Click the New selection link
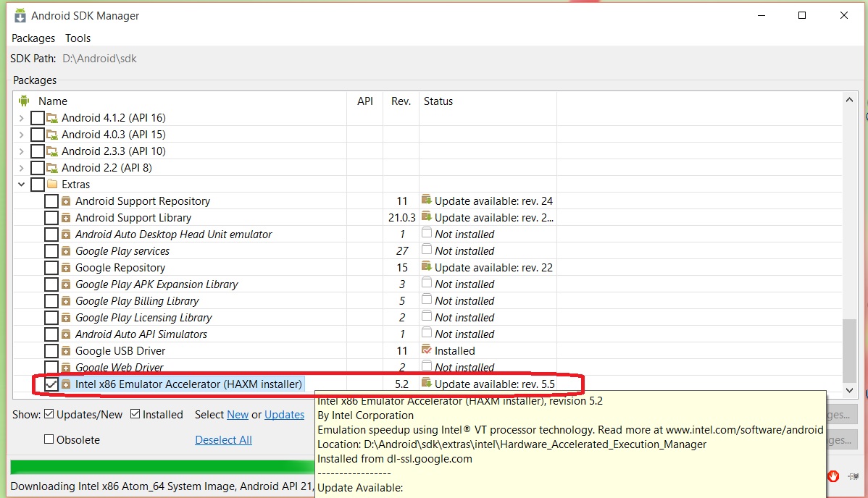Screen dimensions: 868x498 click(x=238, y=415)
